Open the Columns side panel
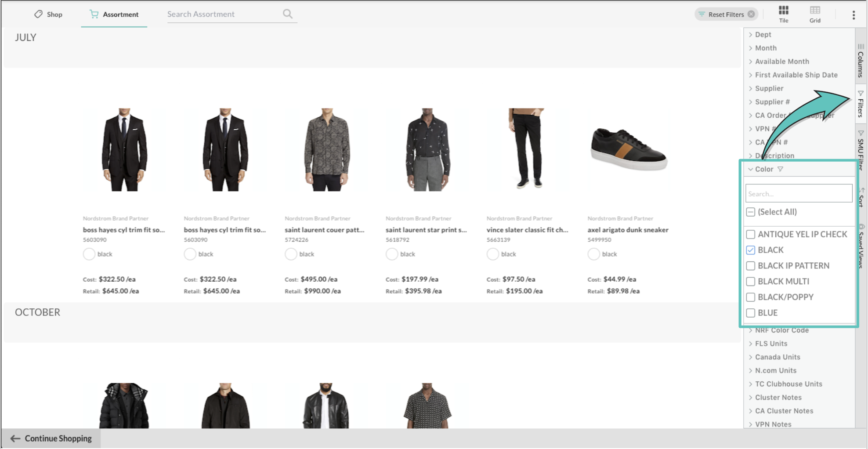The height and width of the screenshot is (449, 868). 861,60
